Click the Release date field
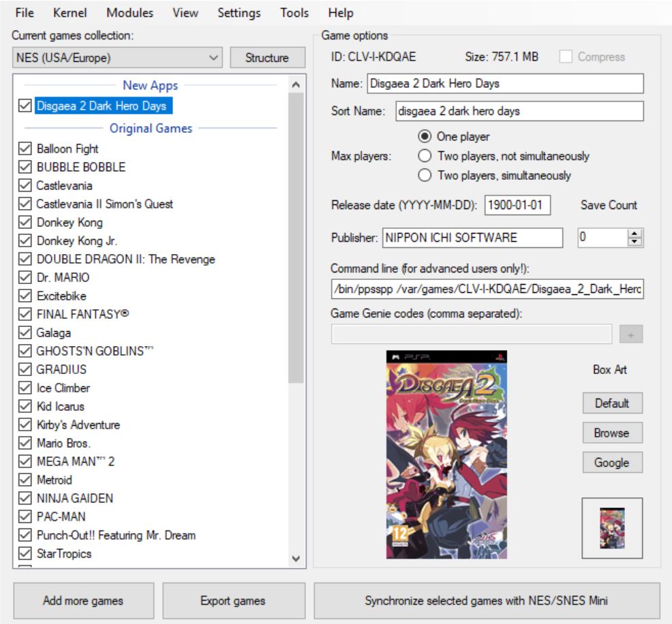 click(517, 205)
